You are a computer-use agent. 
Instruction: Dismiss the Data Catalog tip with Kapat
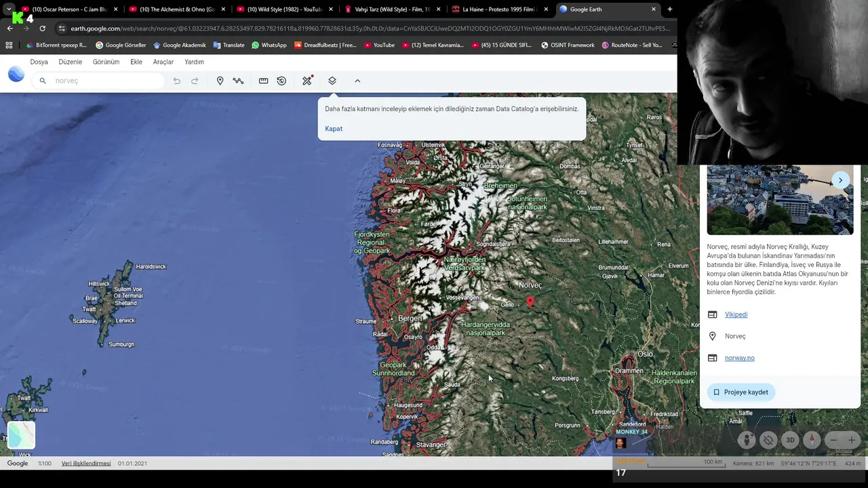coord(334,129)
